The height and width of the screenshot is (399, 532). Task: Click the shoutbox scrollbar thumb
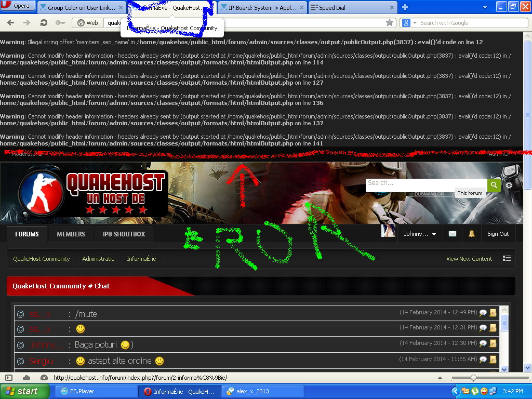pos(504,323)
